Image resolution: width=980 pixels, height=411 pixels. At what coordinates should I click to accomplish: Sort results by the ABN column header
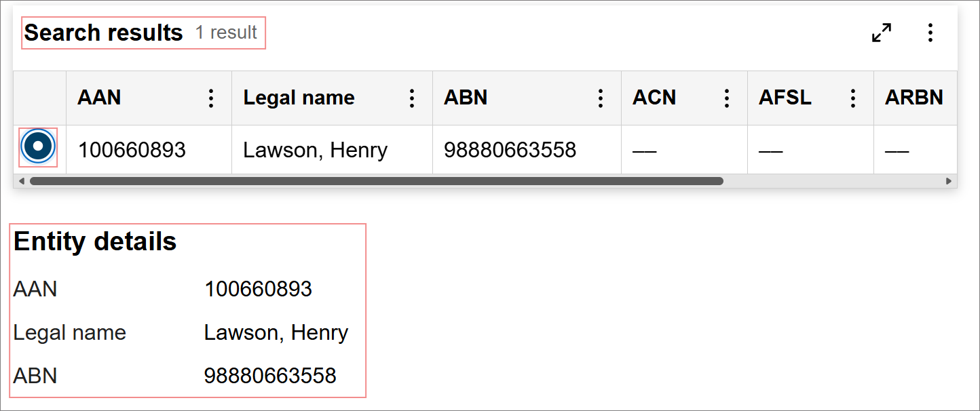coord(466,98)
